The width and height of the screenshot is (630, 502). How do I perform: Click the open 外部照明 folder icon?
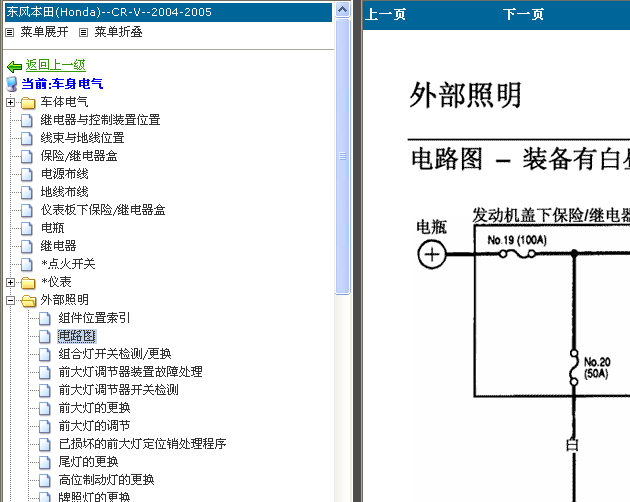(29, 301)
